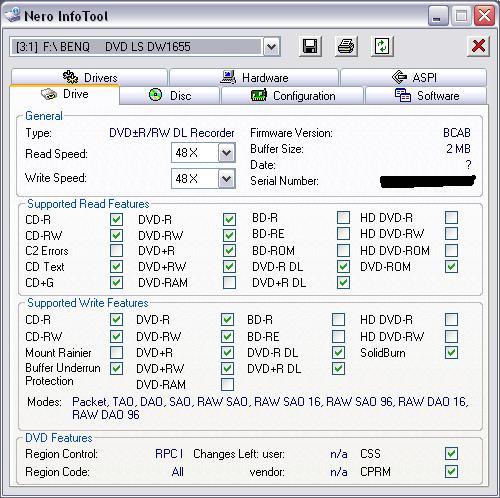Image resolution: width=500 pixels, height=498 pixels.
Task: Open the ASPI tab
Action: pyautogui.click(x=413, y=77)
